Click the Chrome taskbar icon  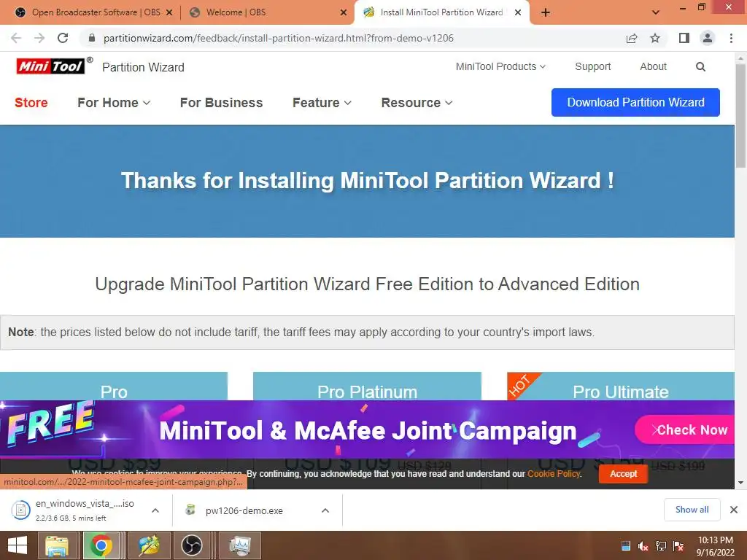tap(101, 545)
